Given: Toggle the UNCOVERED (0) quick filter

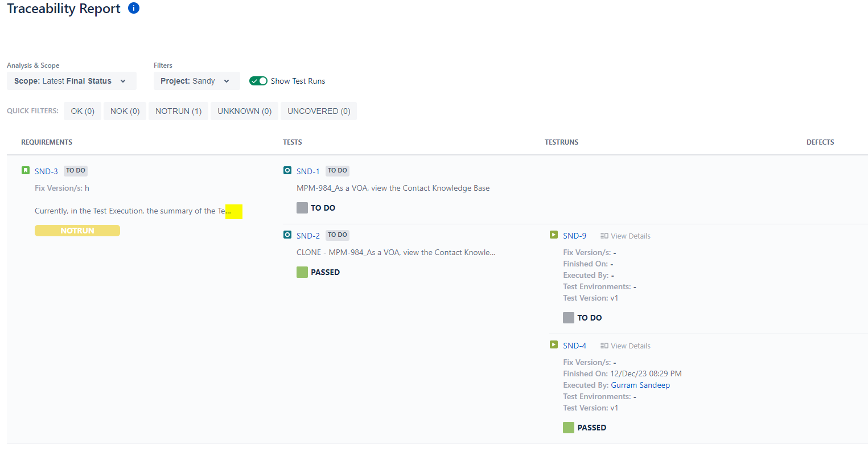Looking at the screenshot, I should 319,111.
